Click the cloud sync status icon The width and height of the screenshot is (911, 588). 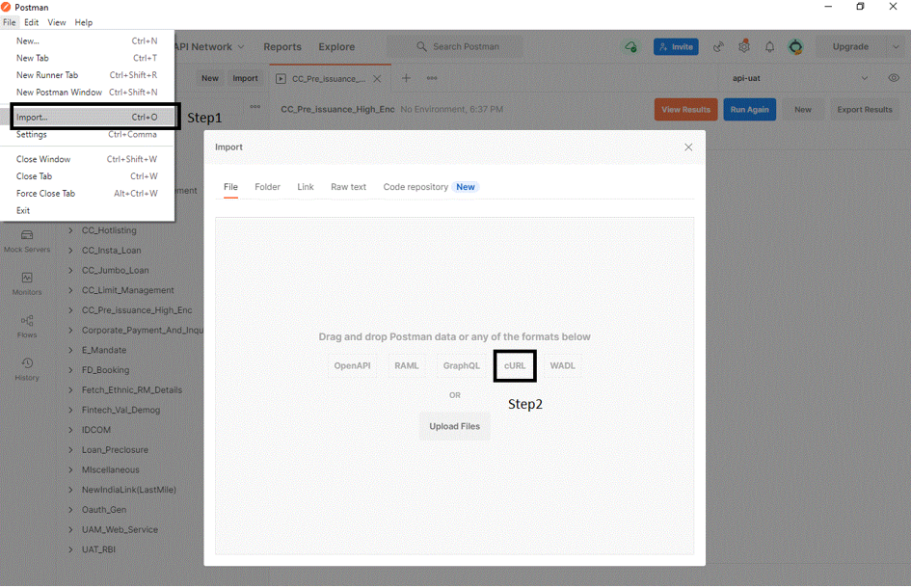pos(630,46)
